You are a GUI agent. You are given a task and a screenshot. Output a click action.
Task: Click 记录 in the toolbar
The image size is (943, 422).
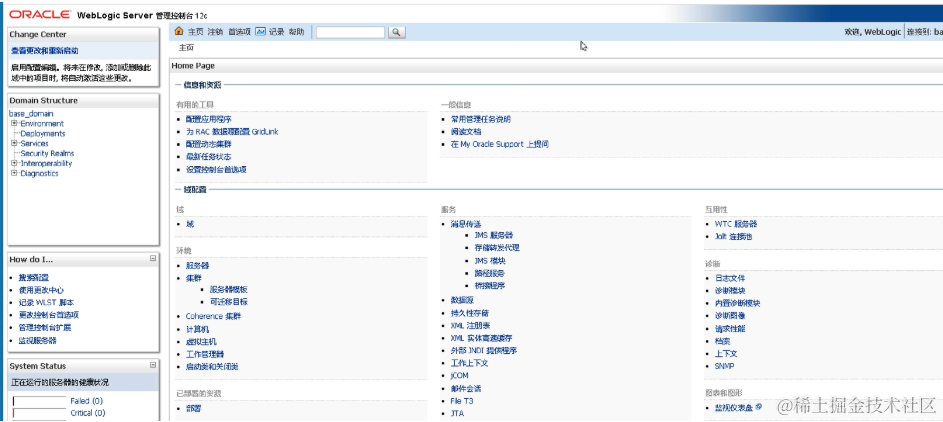[x=277, y=32]
